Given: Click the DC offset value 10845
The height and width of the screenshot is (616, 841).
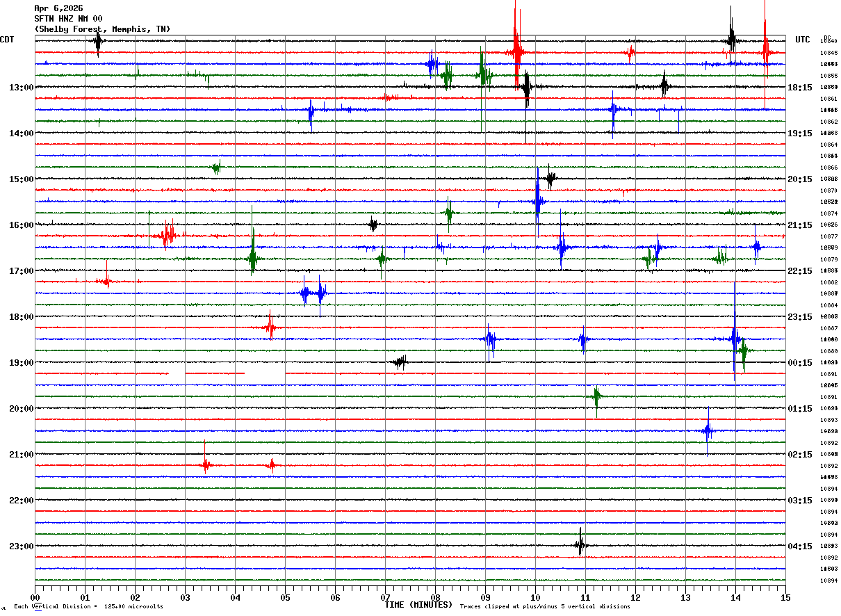Looking at the screenshot, I should pyautogui.click(x=828, y=53).
